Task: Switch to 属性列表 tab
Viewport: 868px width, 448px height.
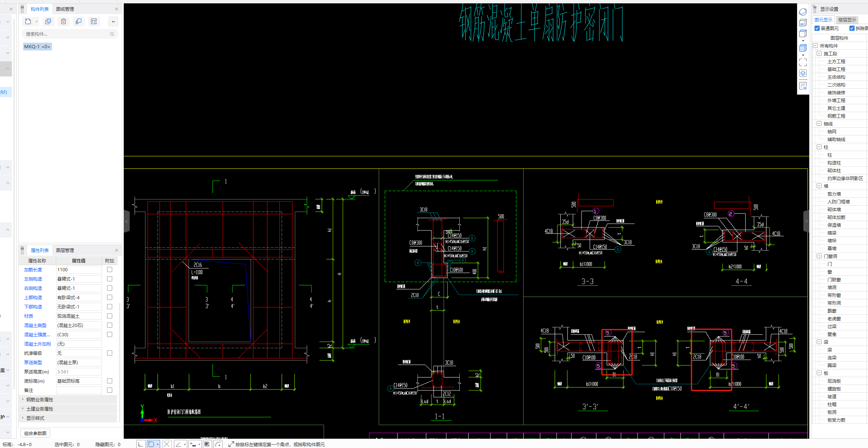Action: coord(40,250)
